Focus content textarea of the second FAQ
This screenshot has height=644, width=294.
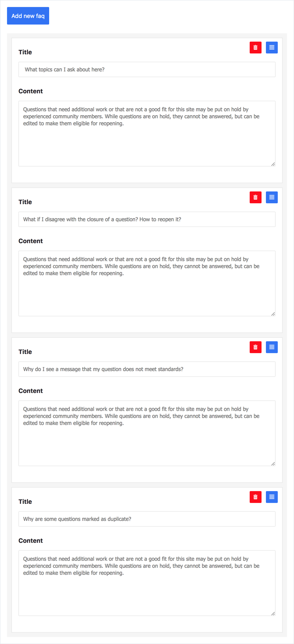(x=147, y=283)
